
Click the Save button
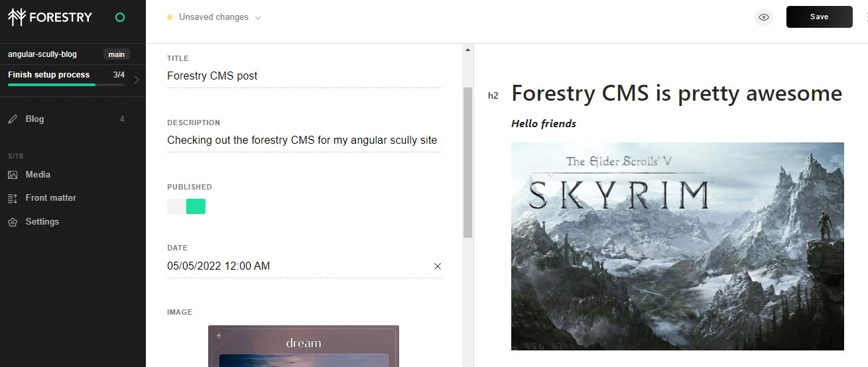click(819, 17)
